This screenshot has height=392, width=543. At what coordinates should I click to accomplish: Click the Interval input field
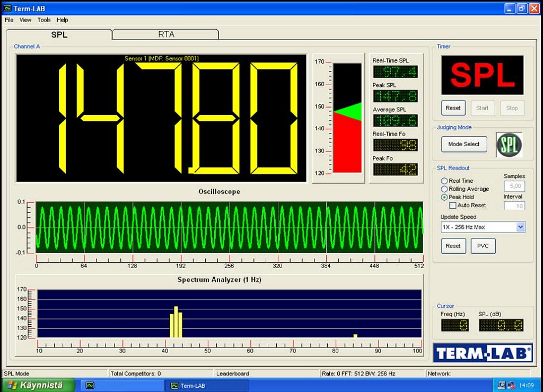click(514, 206)
